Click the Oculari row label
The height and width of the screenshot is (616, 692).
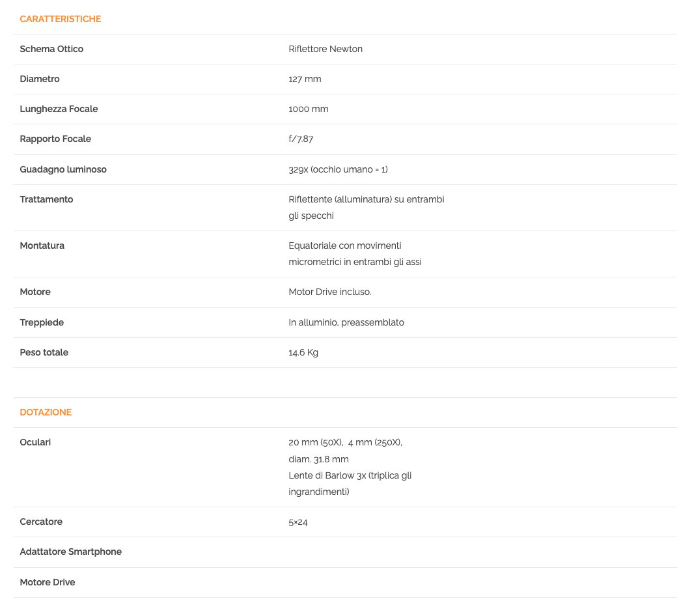35,442
